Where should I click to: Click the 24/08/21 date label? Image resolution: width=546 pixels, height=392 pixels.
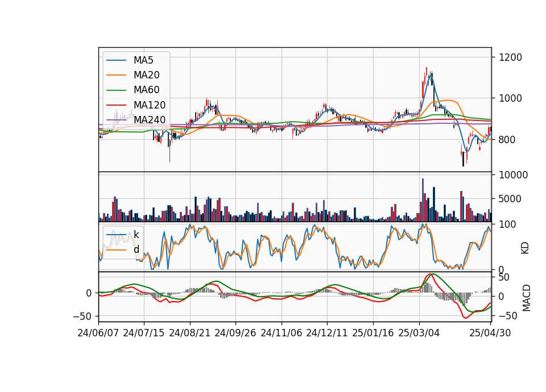pyautogui.click(x=190, y=333)
